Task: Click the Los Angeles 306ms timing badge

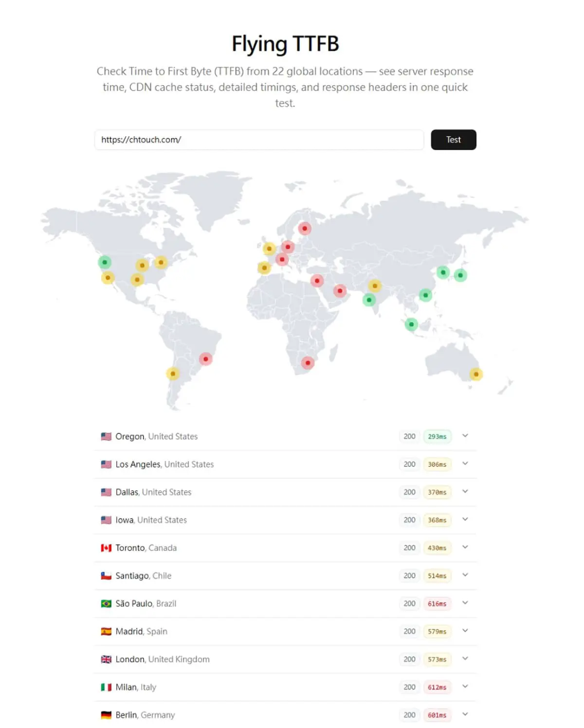Action: 437,464
